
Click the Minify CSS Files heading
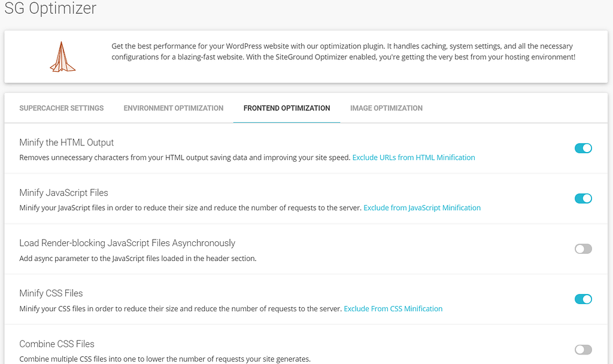tap(51, 293)
